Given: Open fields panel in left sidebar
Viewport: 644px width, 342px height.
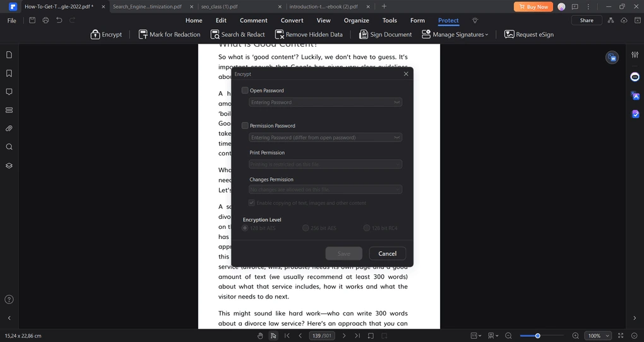Looking at the screenshot, I should pos(9,110).
